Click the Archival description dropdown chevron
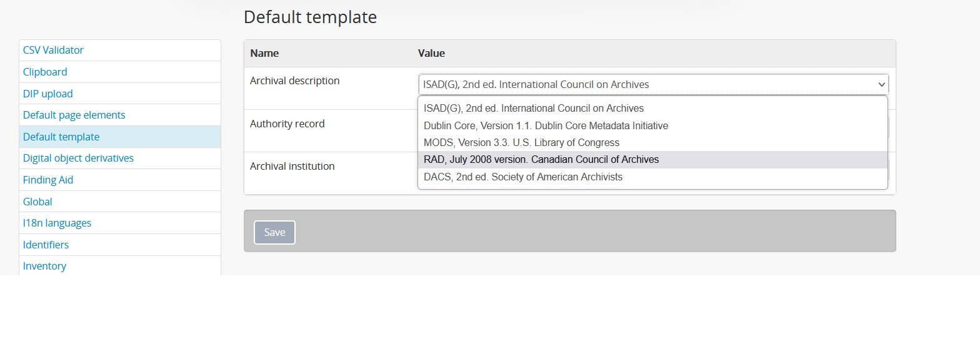Image resolution: width=980 pixels, height=342 pixels. point(882,84)
